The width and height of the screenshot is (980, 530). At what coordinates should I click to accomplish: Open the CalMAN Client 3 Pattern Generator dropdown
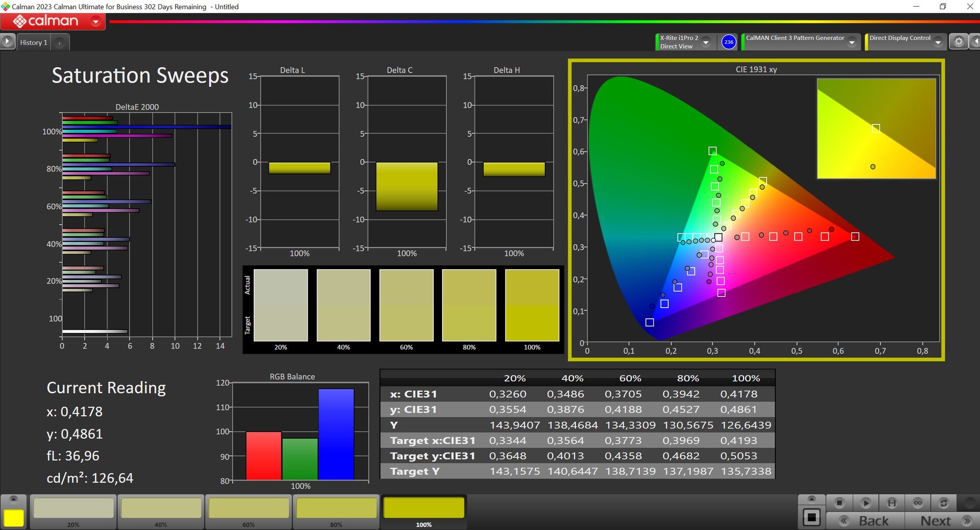[851, 42]
